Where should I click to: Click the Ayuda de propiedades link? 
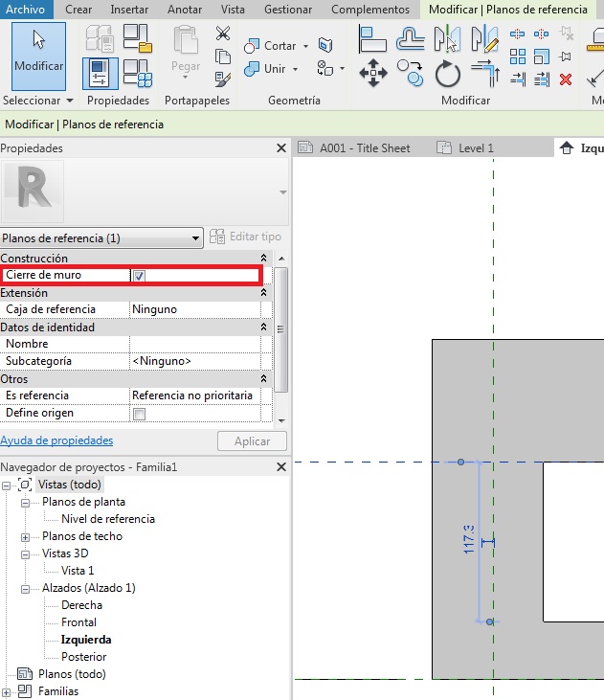pyautogui.click(x=56, y=440)
